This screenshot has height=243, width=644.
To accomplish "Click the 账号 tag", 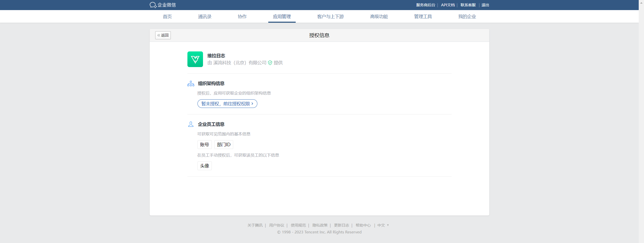I will coord(205,145).
